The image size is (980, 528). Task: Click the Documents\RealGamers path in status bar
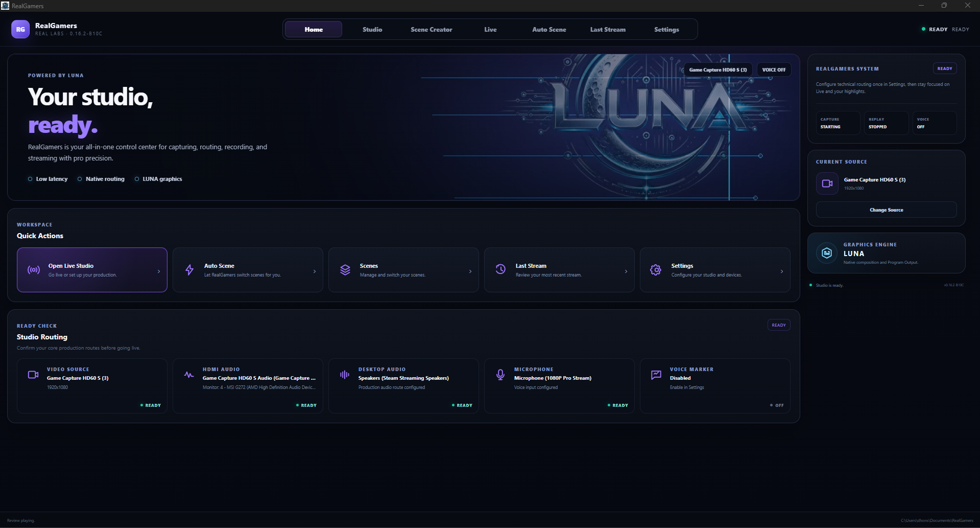point(937,520)
